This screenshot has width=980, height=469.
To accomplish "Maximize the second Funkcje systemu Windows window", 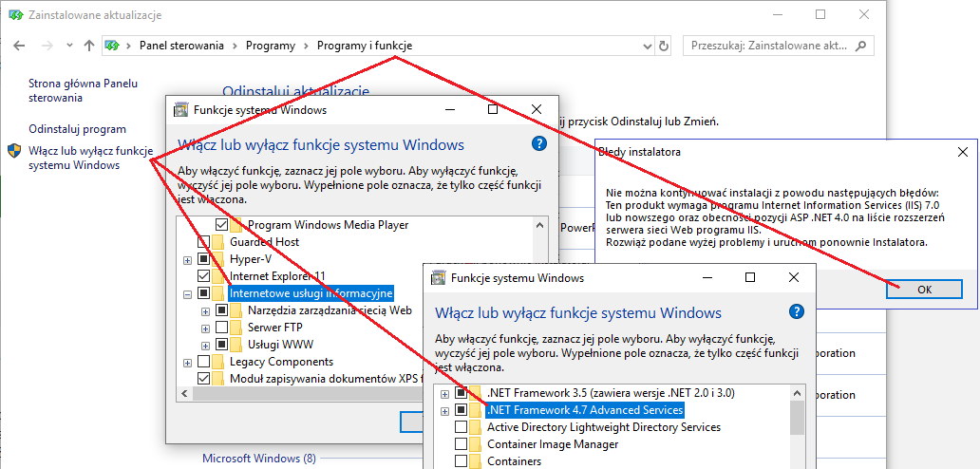I will [x=750, y=277].
